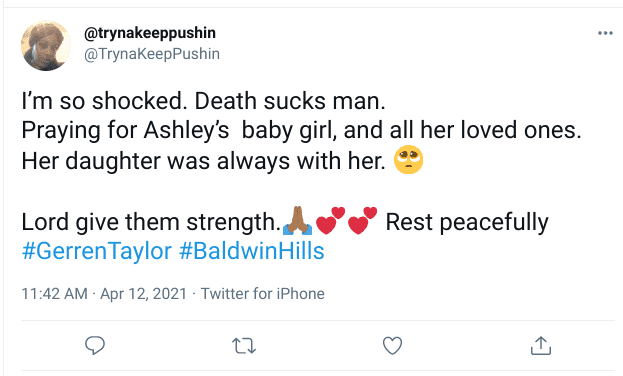
Task: Retweet this post using the arrows icon
Action: [244, 346]
